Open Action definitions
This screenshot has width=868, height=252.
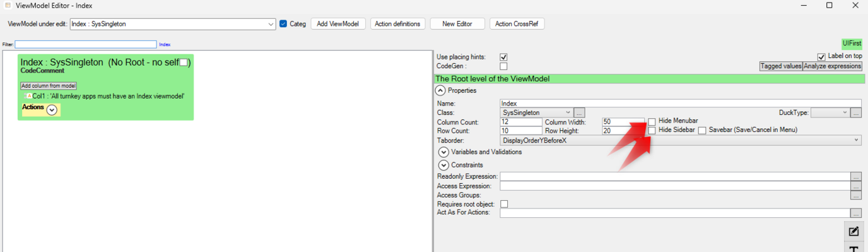[x=397, y=24]
